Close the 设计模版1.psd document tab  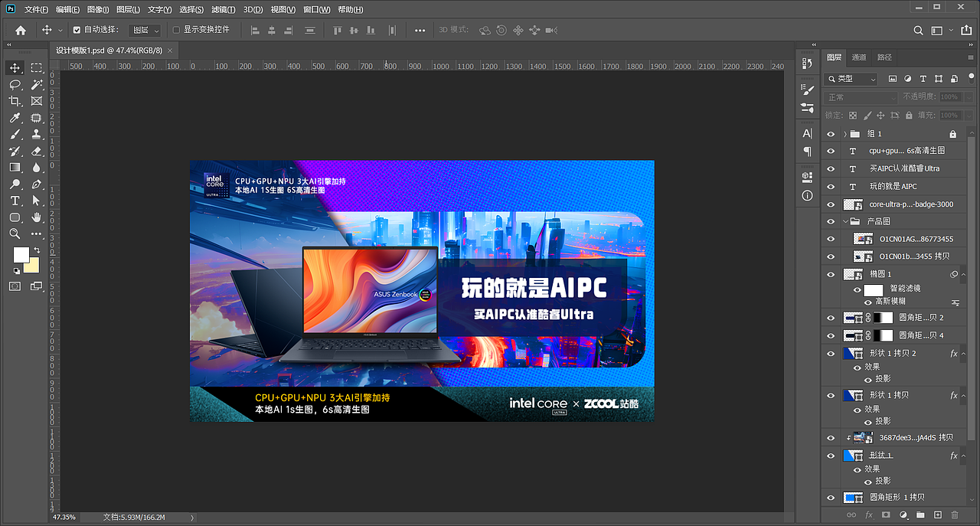(170, 51)
